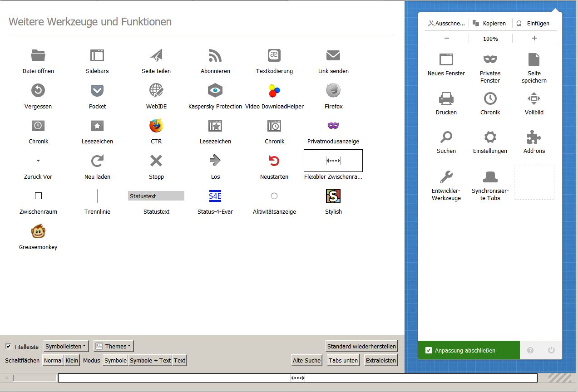The image size is (578, 392).
Task: Open the Symbolleisten dropdown
Action: pos(66,347)
